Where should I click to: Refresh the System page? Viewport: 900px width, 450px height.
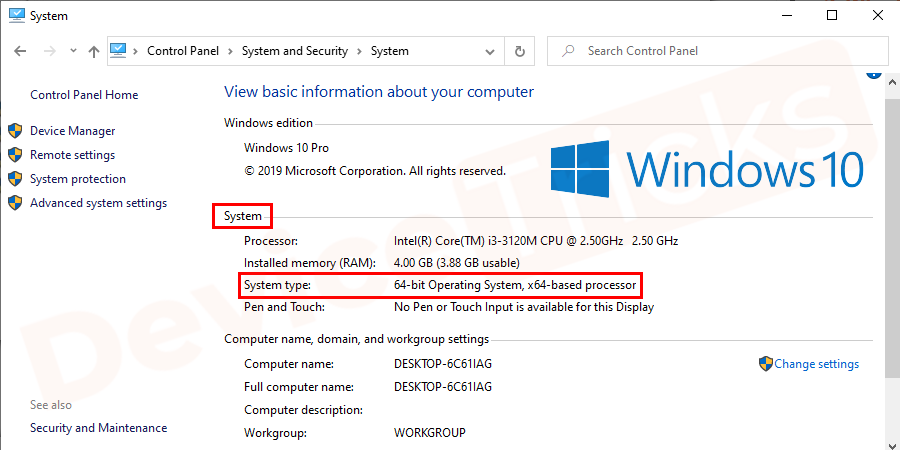pyautogui.click(x=519, y=52)
